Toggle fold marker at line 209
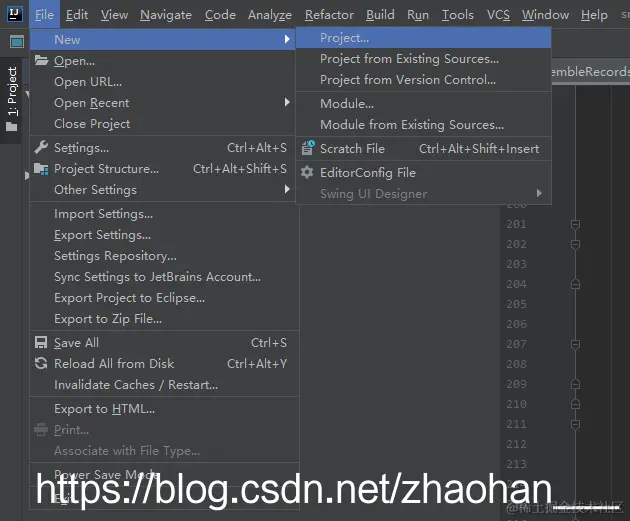630x521 pixels. 575,384
